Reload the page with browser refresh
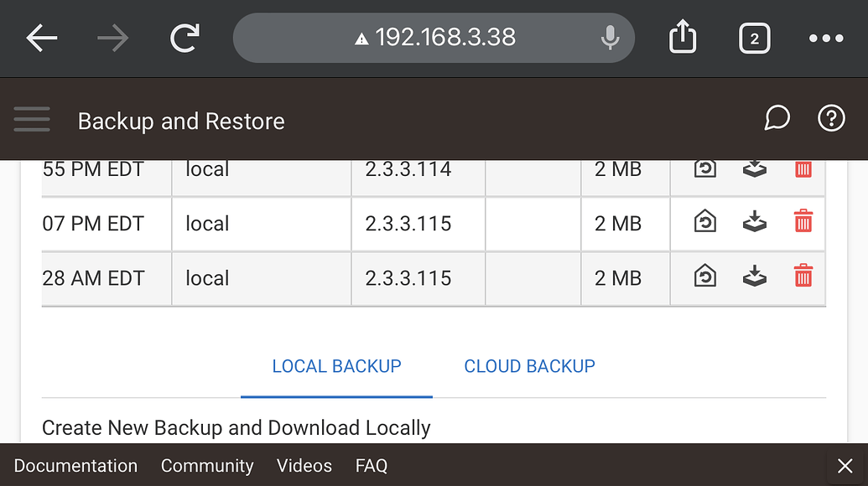This screenshot has height=486, width=868. pyautogui.click(x=185, y=38)
